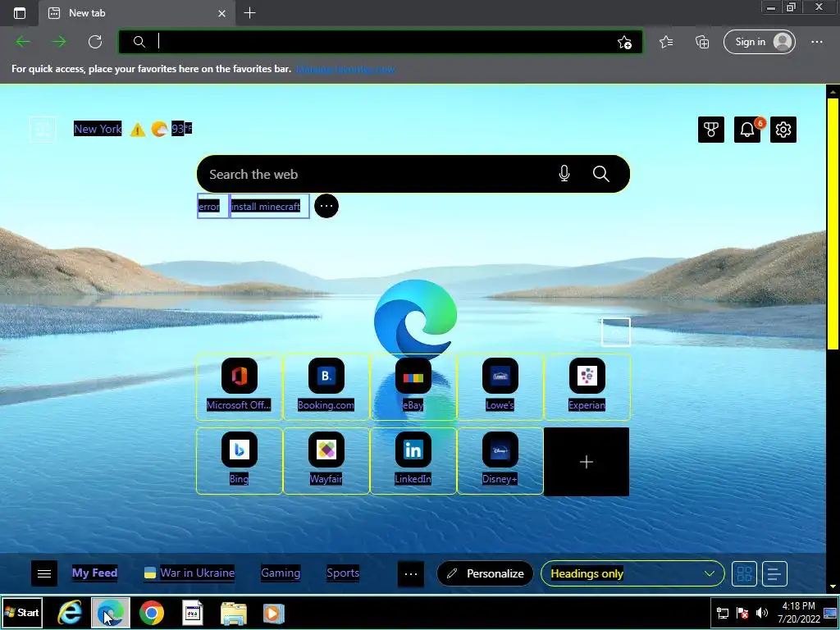Click the error suggested search chip
This screenshot has width=840, height=630.
click(213, 206)
